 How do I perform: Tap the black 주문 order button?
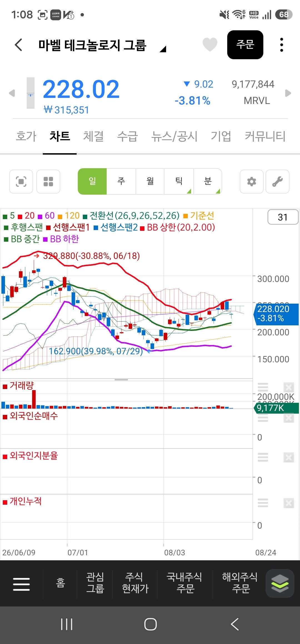[245, 44]
